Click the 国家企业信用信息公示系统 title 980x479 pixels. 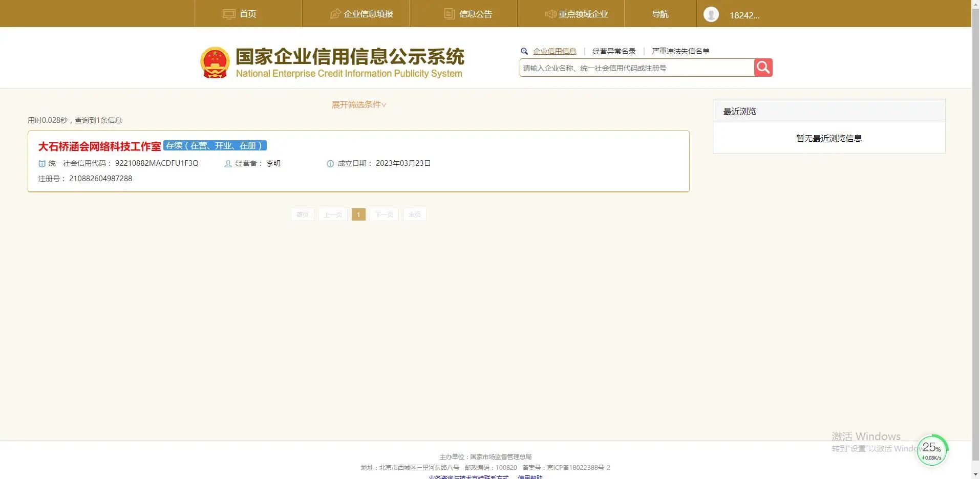tap(350, 56)
